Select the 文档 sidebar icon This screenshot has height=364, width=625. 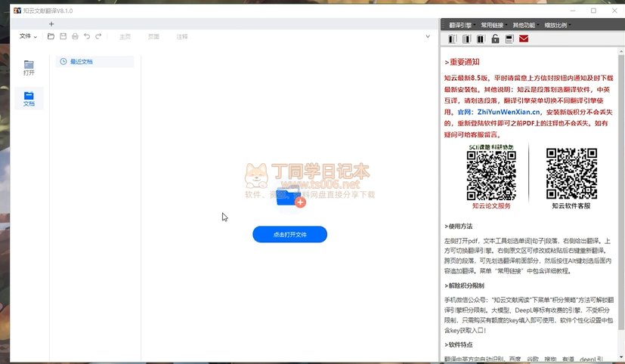click(29, 98)
